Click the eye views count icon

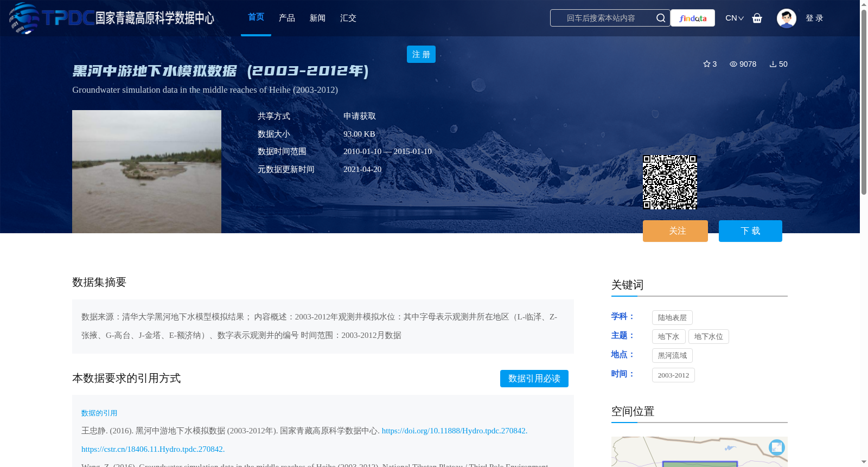[x=733, y=64]
